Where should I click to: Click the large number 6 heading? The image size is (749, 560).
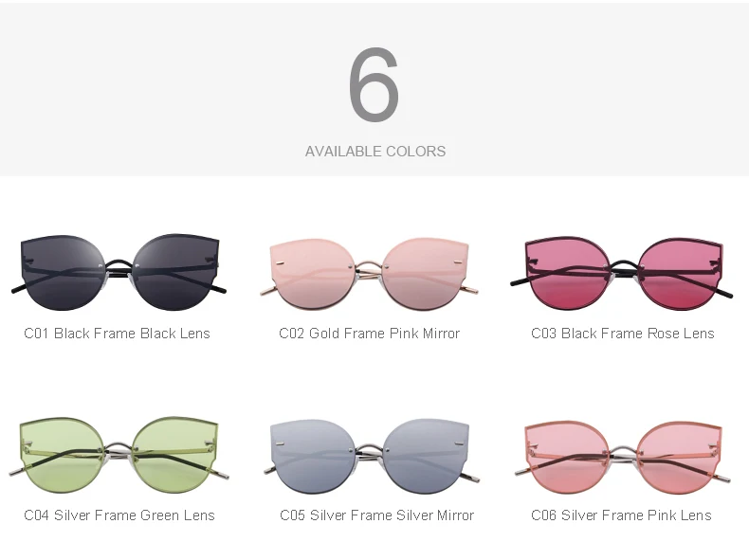pos(374,84)
